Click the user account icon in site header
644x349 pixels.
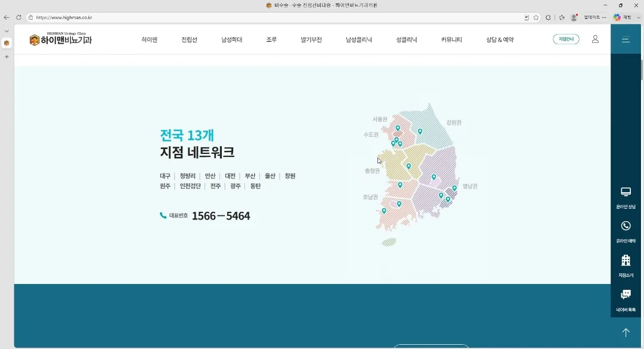tap(595, 39)
